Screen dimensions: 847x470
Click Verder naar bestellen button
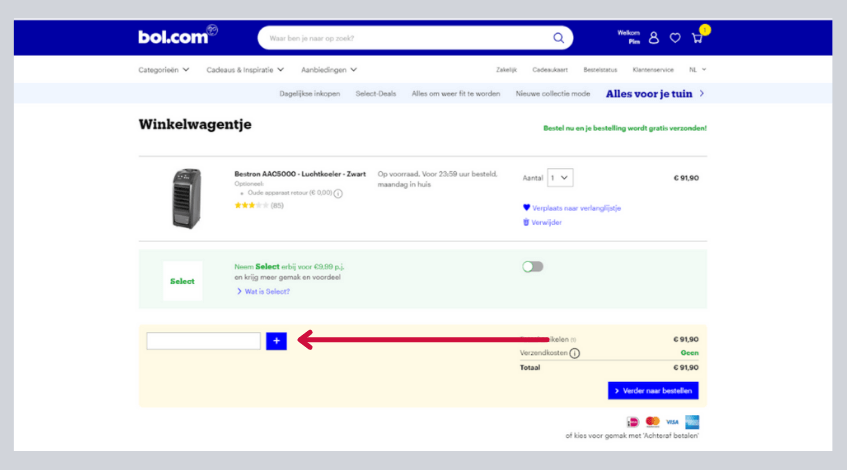653,390
